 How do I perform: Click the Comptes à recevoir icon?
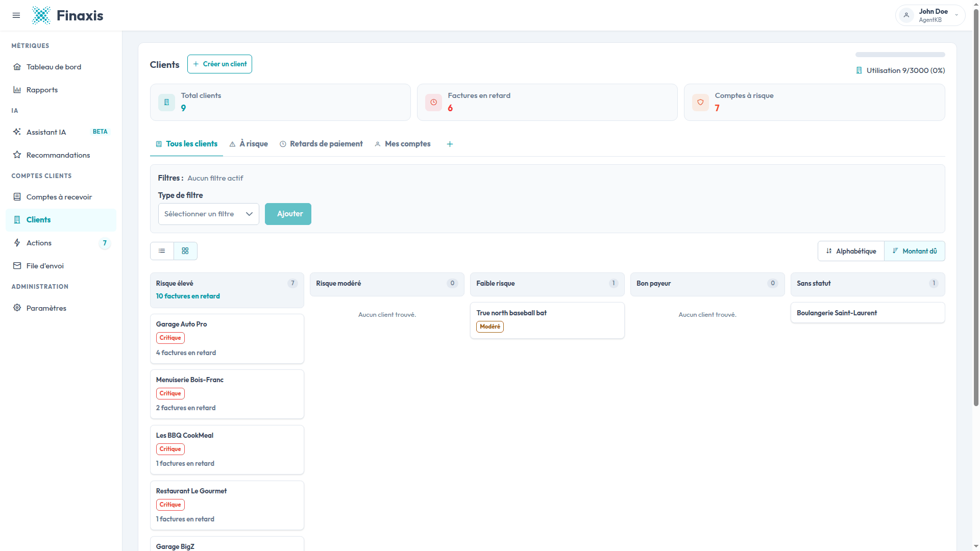pyautogui.click(x=17, y=196)
